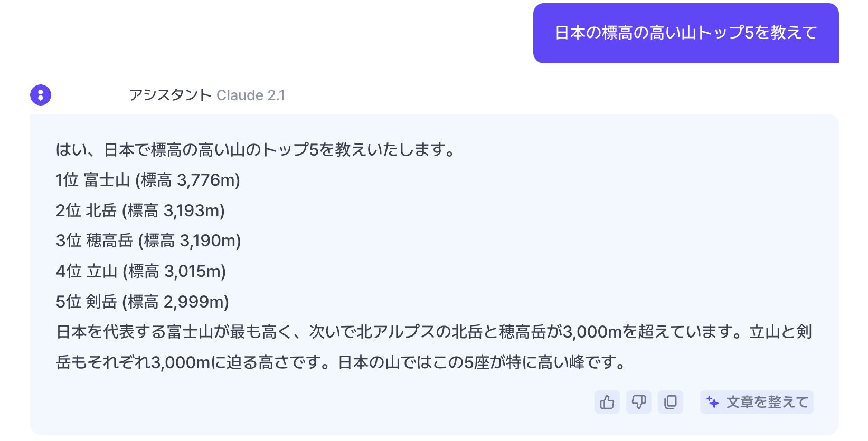868x441 pixels.
Task: Select the 富士山 name in the 1位 line
Action: [107, 180]
